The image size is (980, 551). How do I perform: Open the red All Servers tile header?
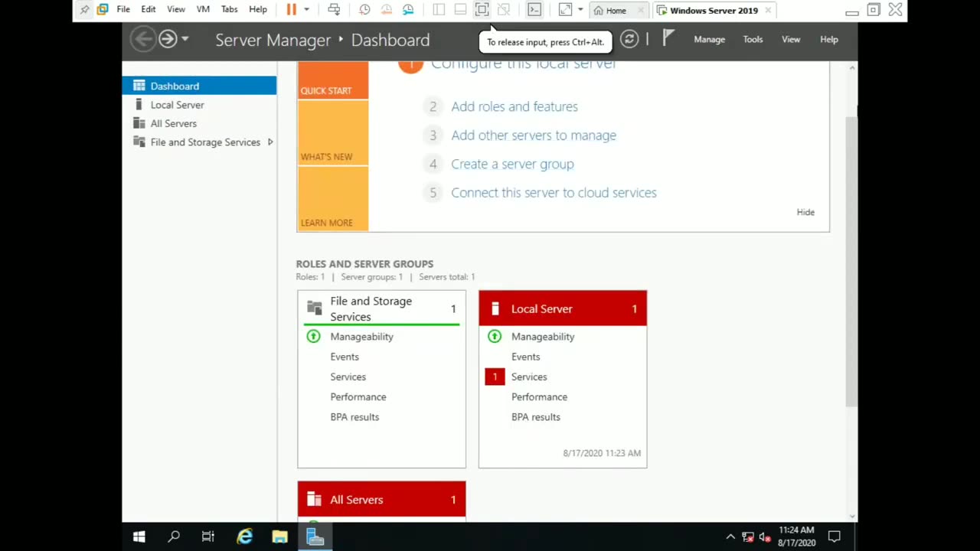(381, 499)
